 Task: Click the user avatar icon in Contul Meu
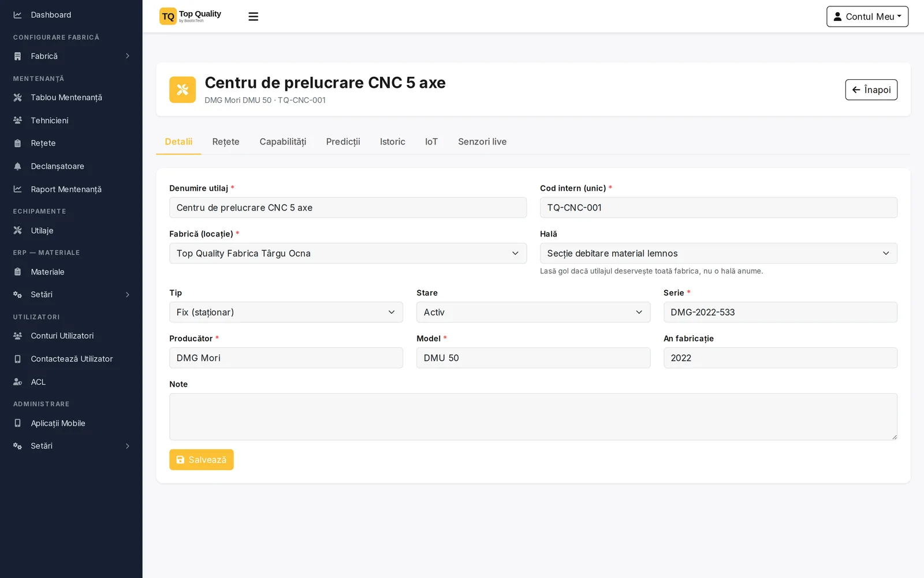[x=837, y=17]
